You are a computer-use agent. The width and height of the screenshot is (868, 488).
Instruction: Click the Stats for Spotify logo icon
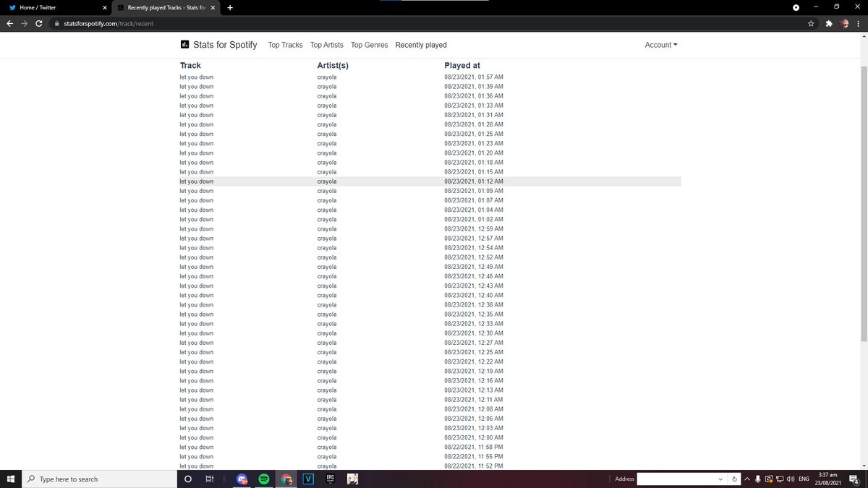click(x=185, y=45)
